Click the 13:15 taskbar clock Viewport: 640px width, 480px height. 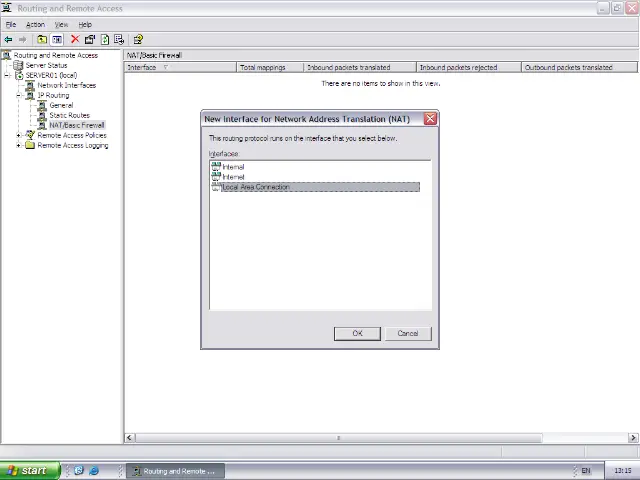(x=622, y=471)
